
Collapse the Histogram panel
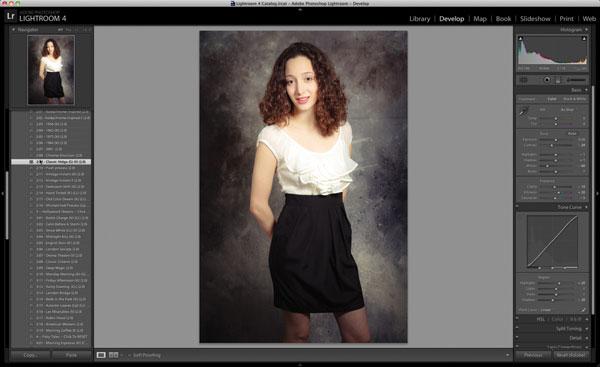tap(586, 29)
